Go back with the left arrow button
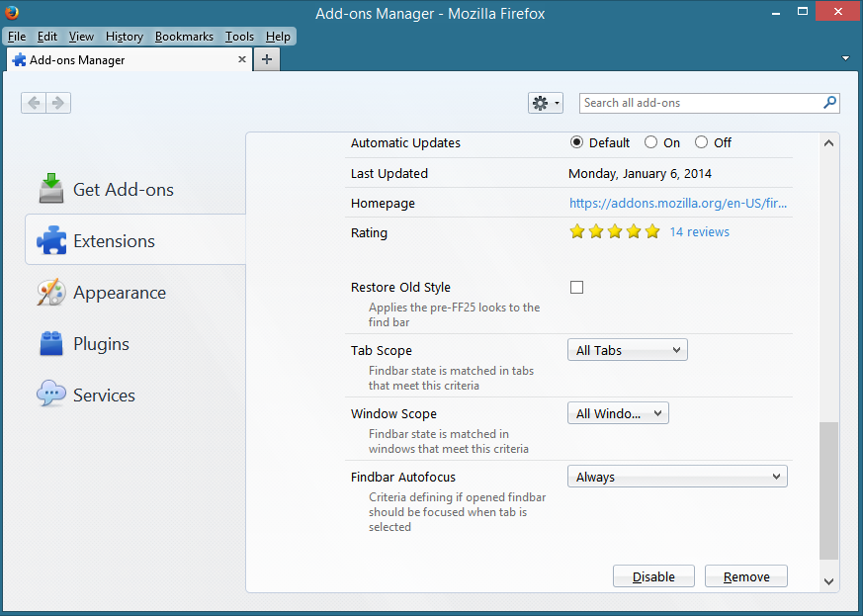The image size is (863, 616). coord(34,103)
